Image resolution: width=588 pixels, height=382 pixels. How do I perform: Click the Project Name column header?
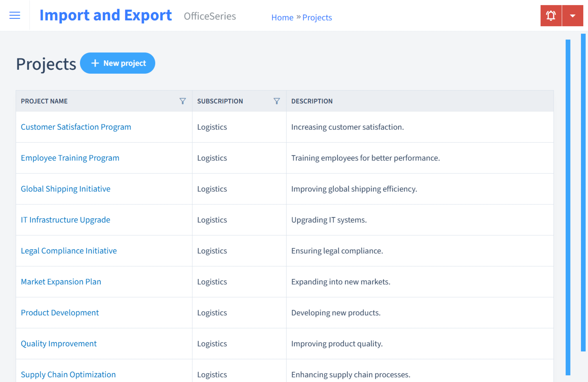pos(44,101)
